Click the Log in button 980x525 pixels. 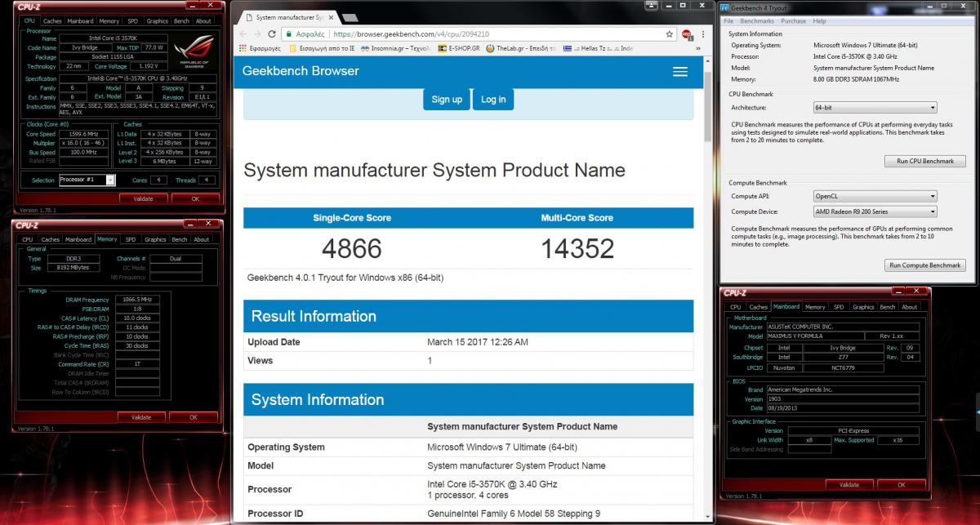pyautogui.click(x=493, y=100)
